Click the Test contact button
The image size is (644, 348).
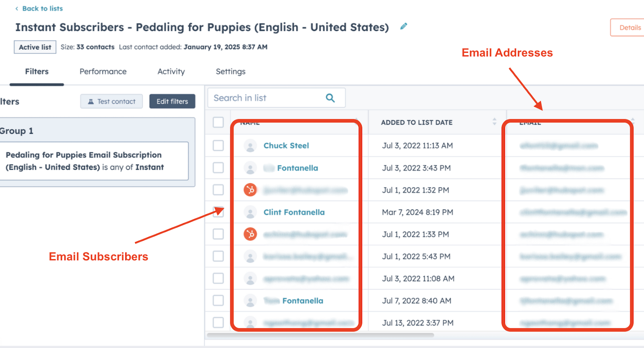(111, 101)
